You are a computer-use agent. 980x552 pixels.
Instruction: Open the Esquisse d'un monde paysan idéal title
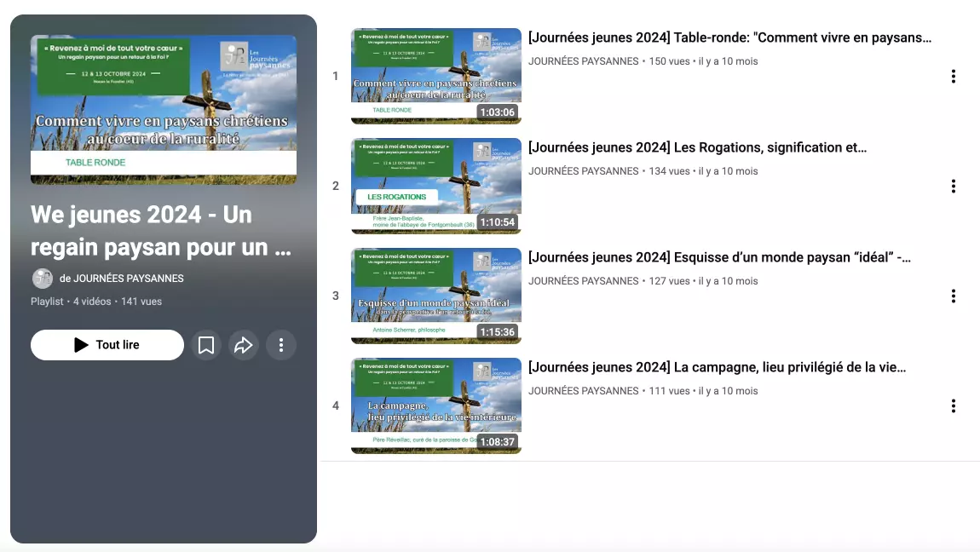click(721, 256)
